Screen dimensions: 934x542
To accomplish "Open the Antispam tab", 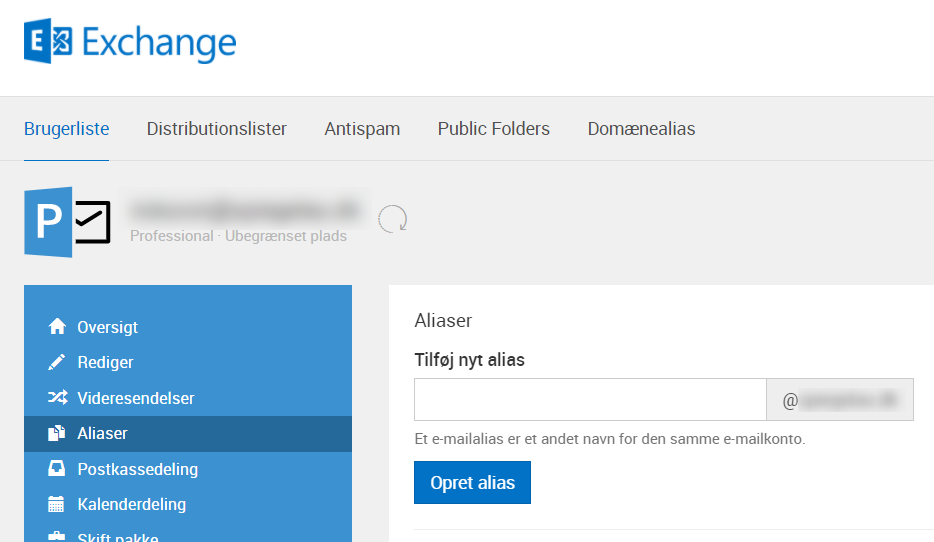I will 362,129.
